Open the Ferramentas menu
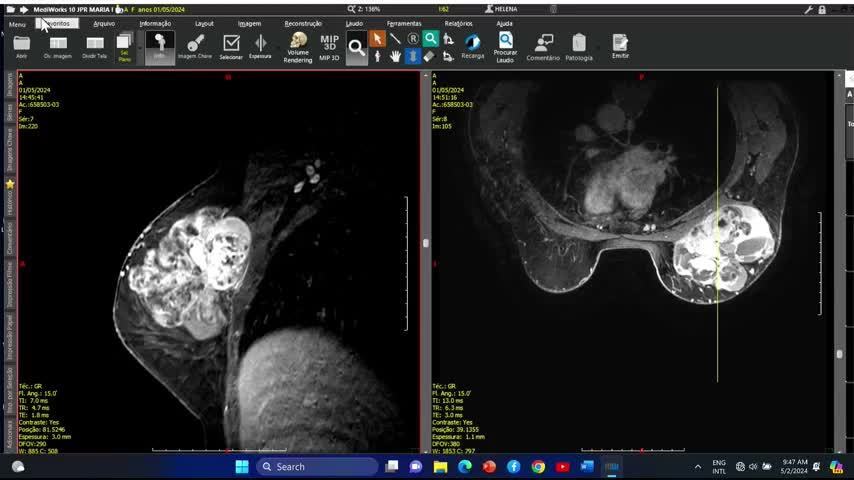 click(x=404, y=23)
